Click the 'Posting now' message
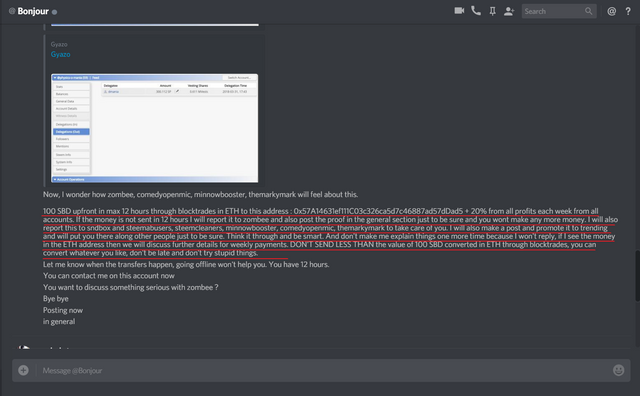Screen dimensions: 640x396 click(x=63, y=310)
